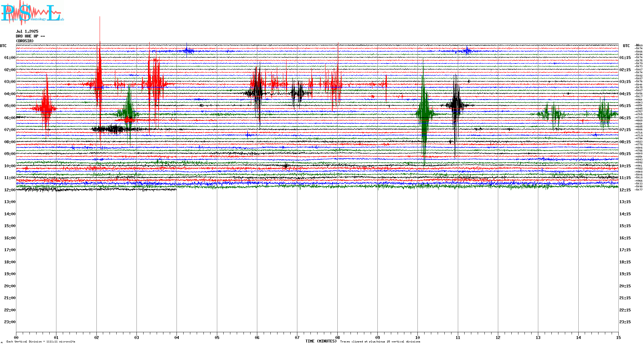644x346 pixels.
Task: Click the '21:00' hour label
Action: [x=10, y=298]
